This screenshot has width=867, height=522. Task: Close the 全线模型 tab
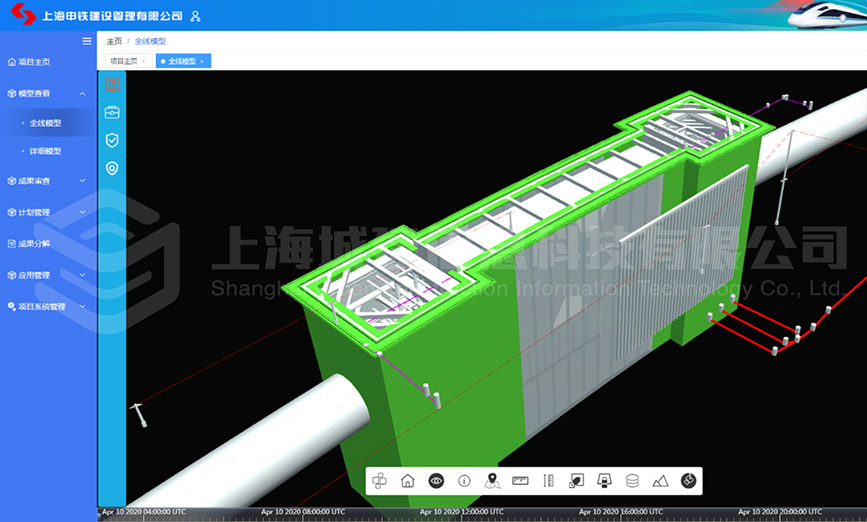pyautogui.click(x=202, y=61)
